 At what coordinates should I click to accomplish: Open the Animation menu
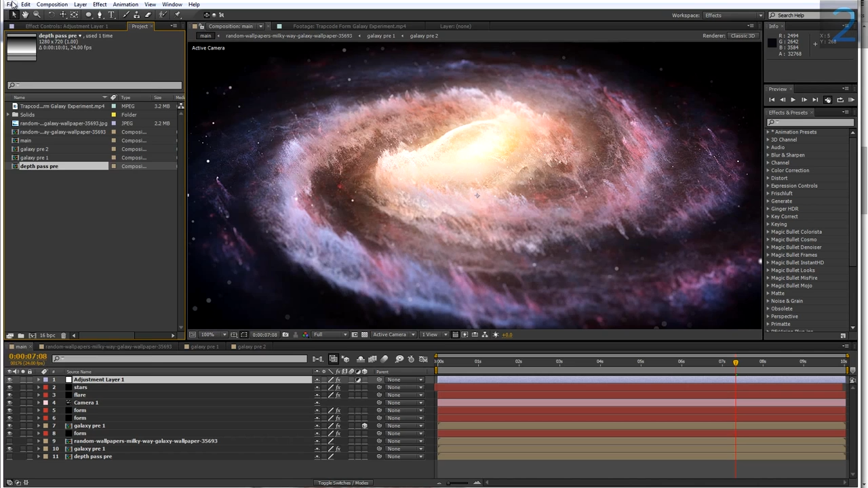pyautogui.click(x=125, y=4)
